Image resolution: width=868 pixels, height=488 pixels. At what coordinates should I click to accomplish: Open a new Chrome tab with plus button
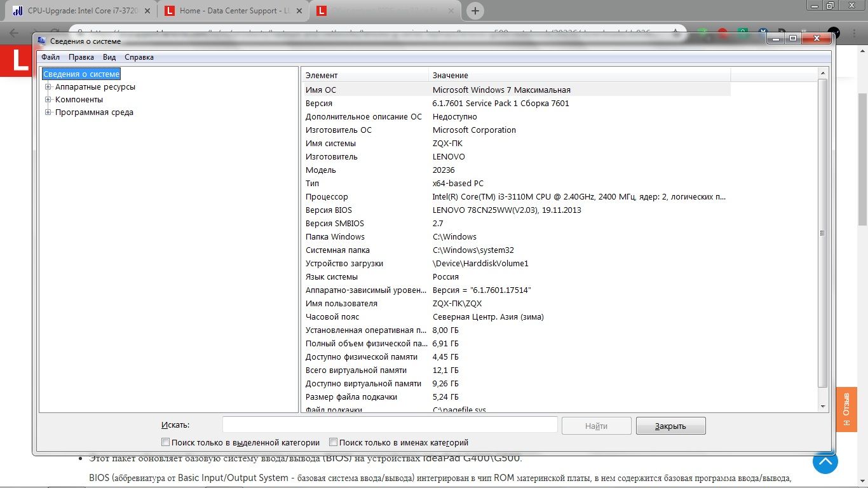click(x=475, y=11)
